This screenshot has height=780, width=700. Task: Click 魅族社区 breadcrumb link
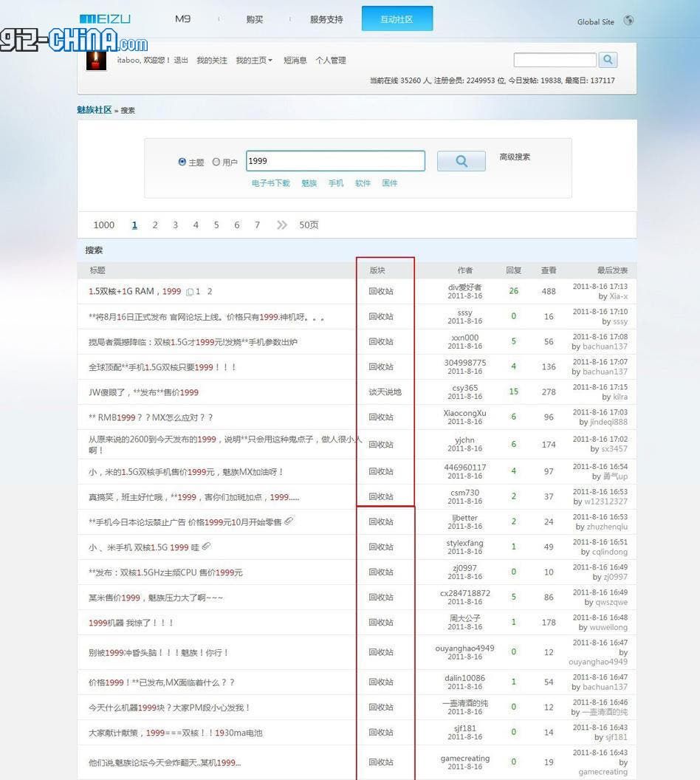95,110
